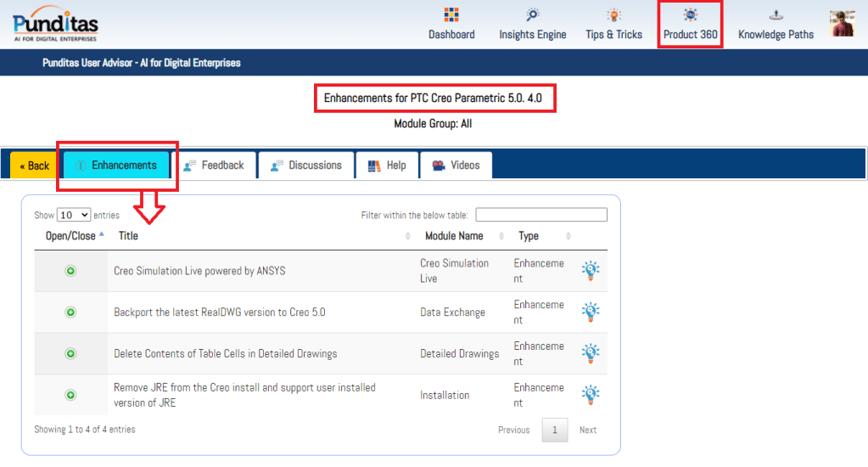Click the user profile avatar
Image resolution: width=868 pixels, height=467 pixels.
click(842, 23)
